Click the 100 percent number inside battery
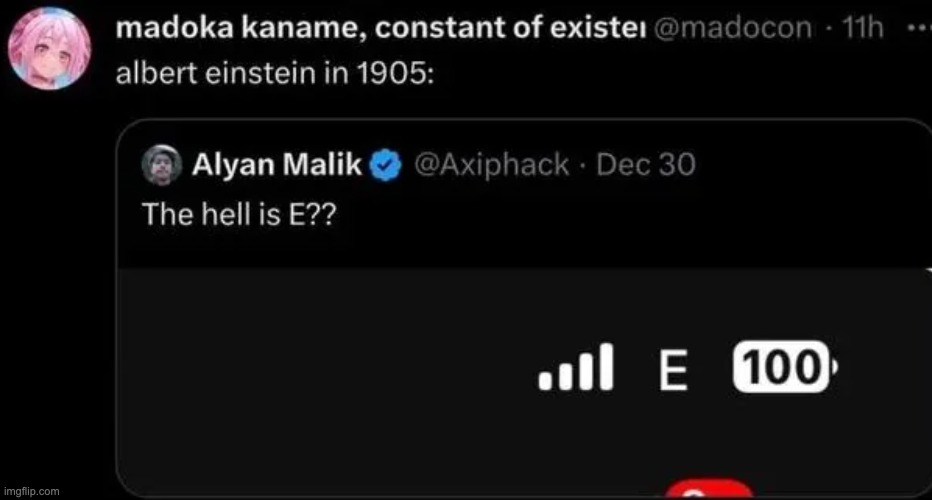932x500 pixels. pyautogui.click(x=780, y=370)
